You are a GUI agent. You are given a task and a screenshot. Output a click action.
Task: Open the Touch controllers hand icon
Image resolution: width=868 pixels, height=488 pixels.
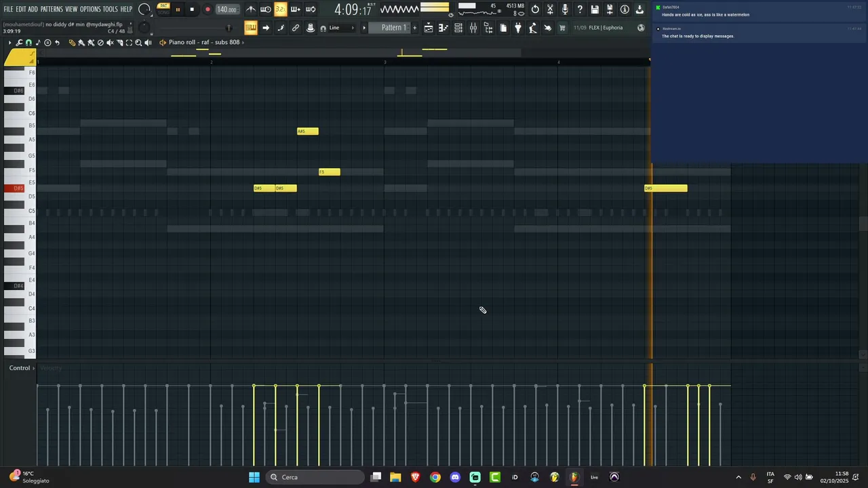coord(548,28)
